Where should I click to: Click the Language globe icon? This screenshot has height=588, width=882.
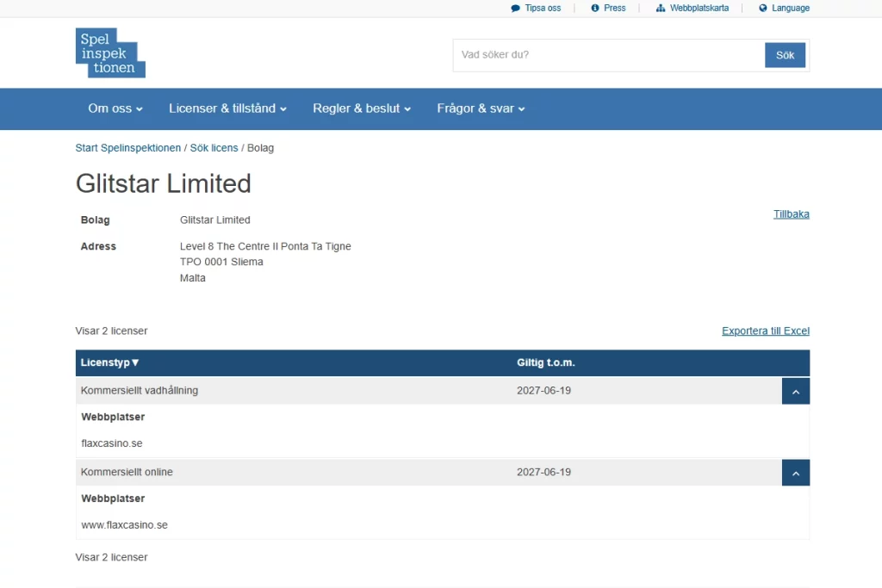[x=763, y=8]
